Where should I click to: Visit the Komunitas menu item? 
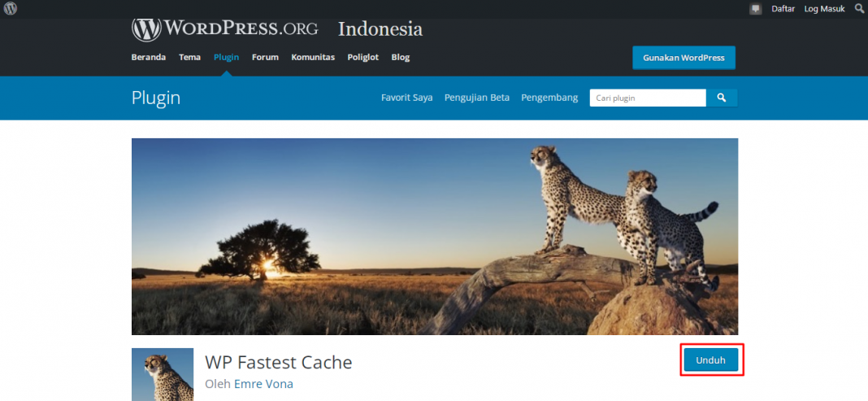pyautogui.click(x=314, y=57)
